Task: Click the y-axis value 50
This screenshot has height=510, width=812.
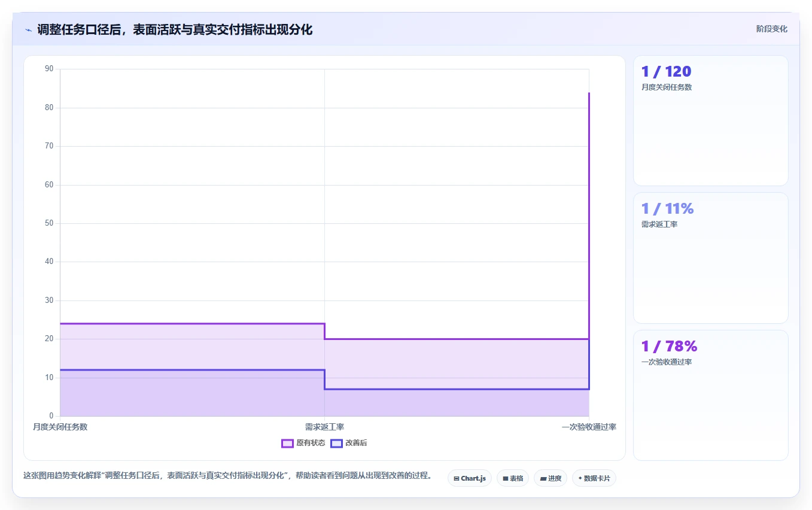Action: point(49,223)
